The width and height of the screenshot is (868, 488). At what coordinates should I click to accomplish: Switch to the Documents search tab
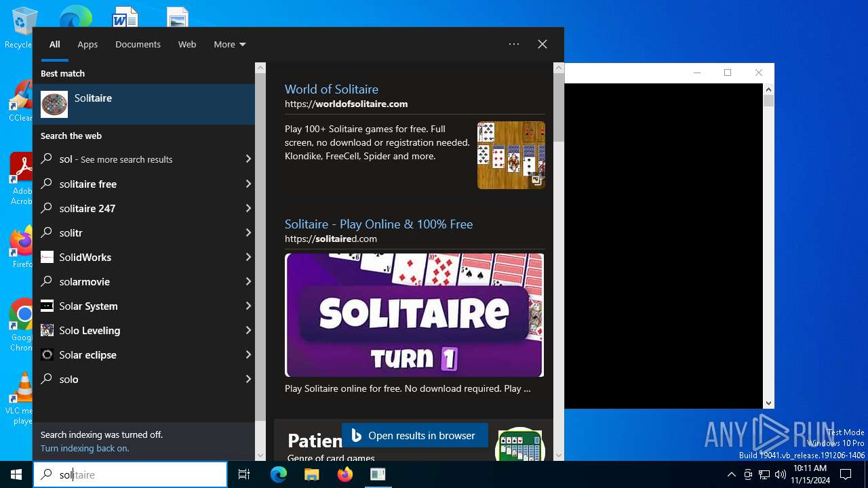138,44
